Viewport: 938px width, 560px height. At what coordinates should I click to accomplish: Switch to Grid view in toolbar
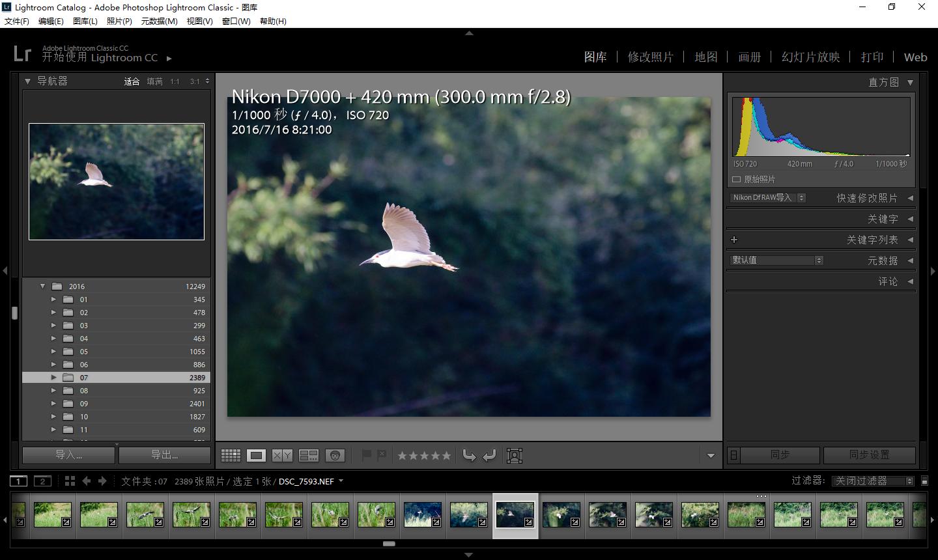[231, 456]
